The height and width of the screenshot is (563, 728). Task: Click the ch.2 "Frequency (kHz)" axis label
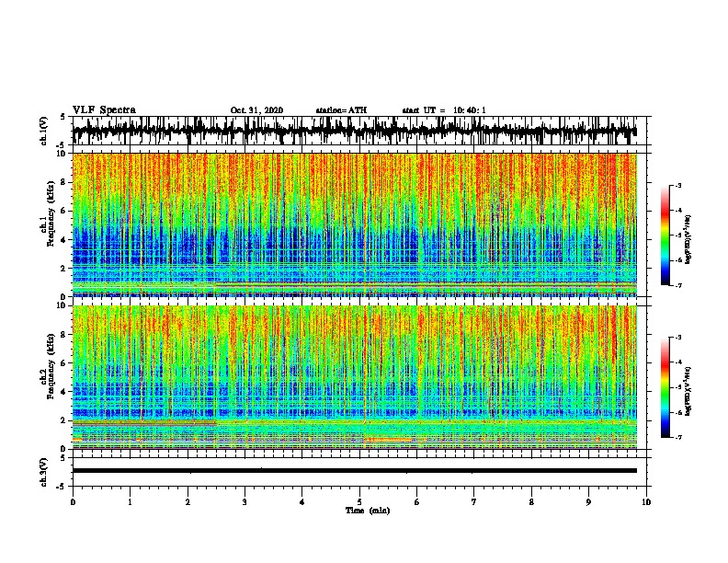[x=51, y=366]
